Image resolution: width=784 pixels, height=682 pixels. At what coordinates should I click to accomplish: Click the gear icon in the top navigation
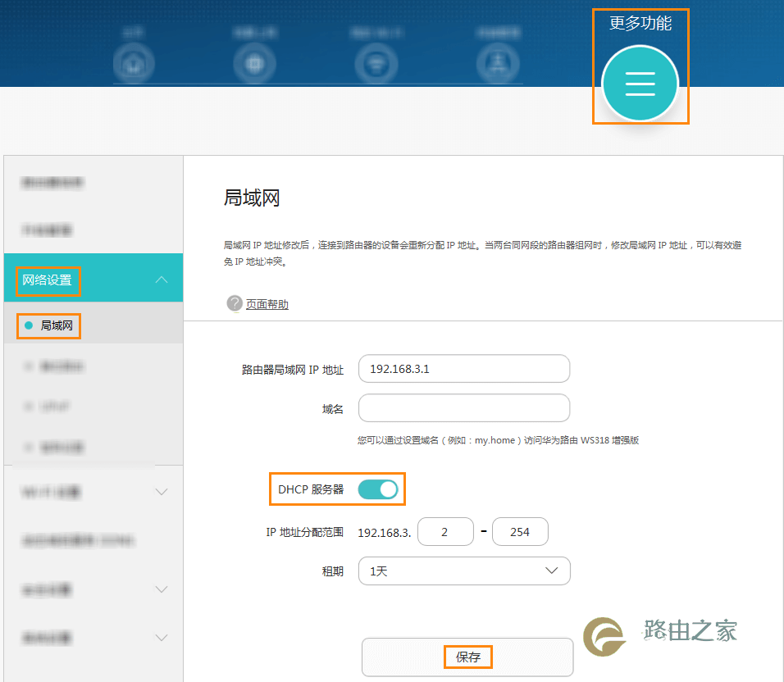point(254,61)
